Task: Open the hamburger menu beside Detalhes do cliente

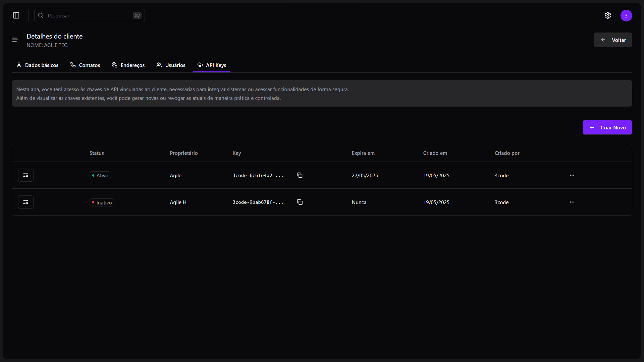Action: point(15,40)
